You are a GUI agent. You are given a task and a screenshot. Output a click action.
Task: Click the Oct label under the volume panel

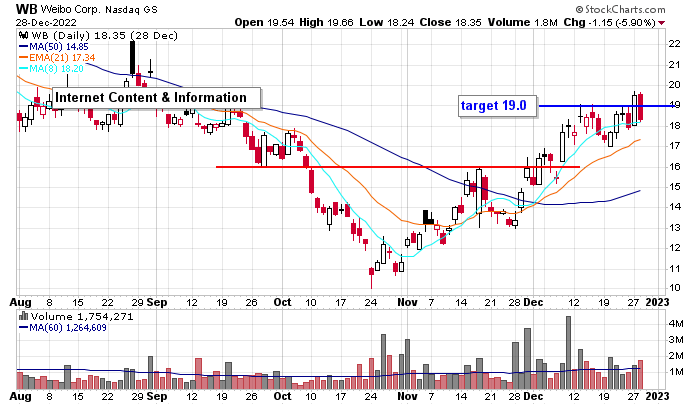(x=282, y=396)
